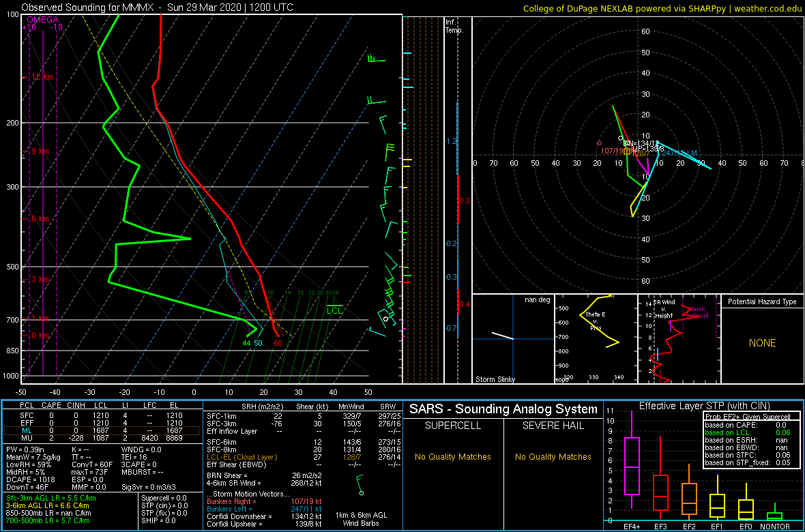The height and width of the screenshot is (532, 805).
Task: Click the LCL-EL (Cloud Layer) row
Action: (x=303, y=456)
